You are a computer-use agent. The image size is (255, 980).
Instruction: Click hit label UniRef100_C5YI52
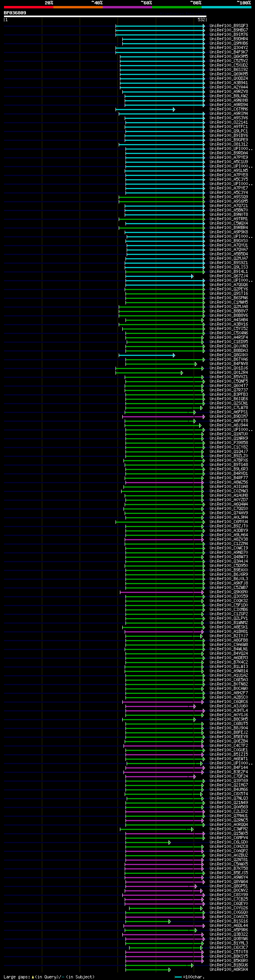[229, 329]
